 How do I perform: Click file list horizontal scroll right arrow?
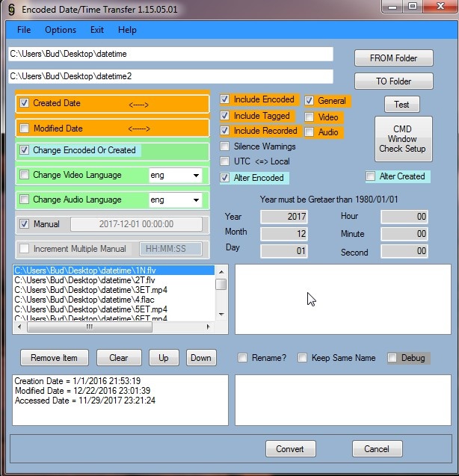pyautogui.click(x=208, y=327)
